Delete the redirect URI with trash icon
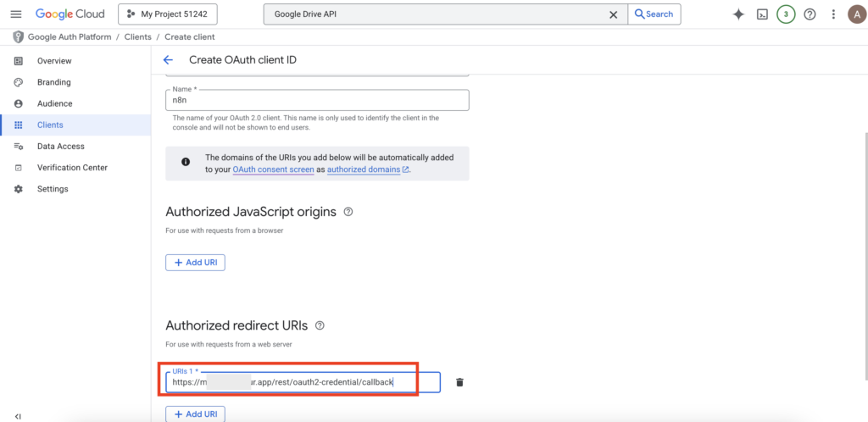Image resolution: width=868 pixels, height=422 pixels. click(x=459, y=382)
